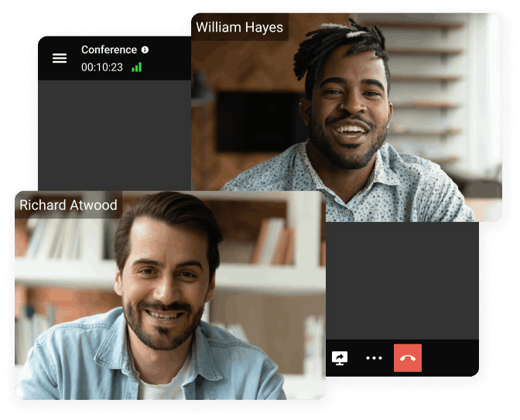Select the William Hayes name label

click(x=239, y=28)
